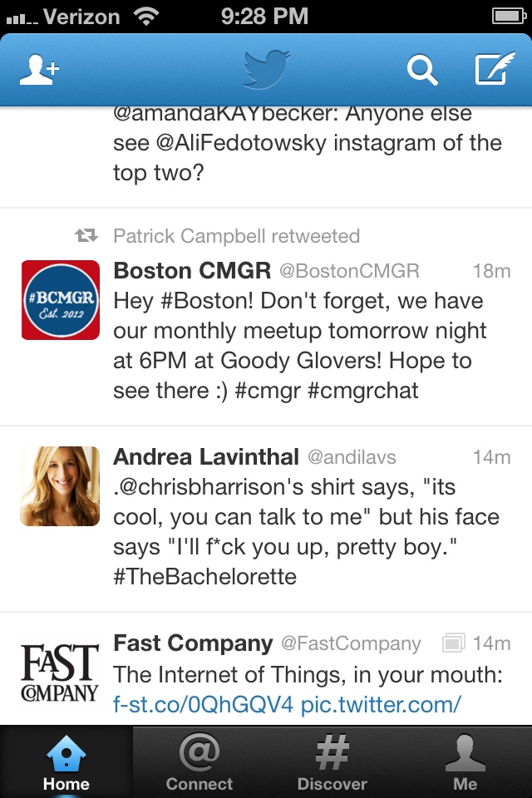Open the pic.twitter.com link
The image size is (532, 798).
pyautogui.click(x=381, y=705)
